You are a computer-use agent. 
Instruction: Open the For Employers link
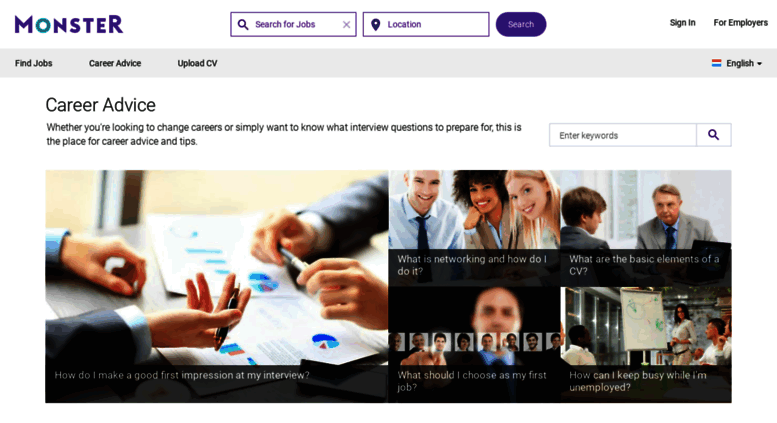tap(740, 22)
